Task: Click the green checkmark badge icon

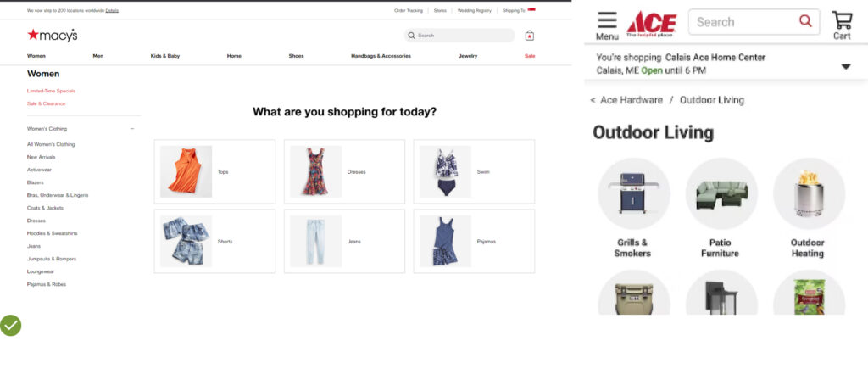Action: [10, 326]
